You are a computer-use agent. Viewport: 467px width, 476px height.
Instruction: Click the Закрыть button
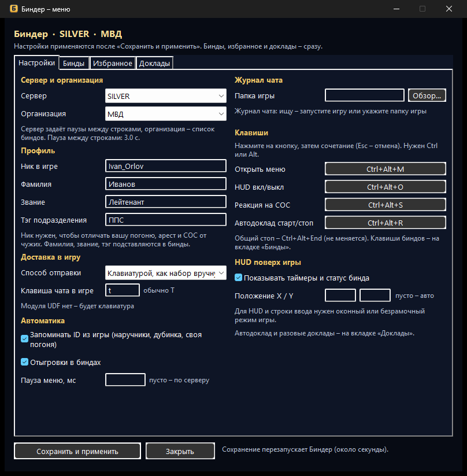180,451
